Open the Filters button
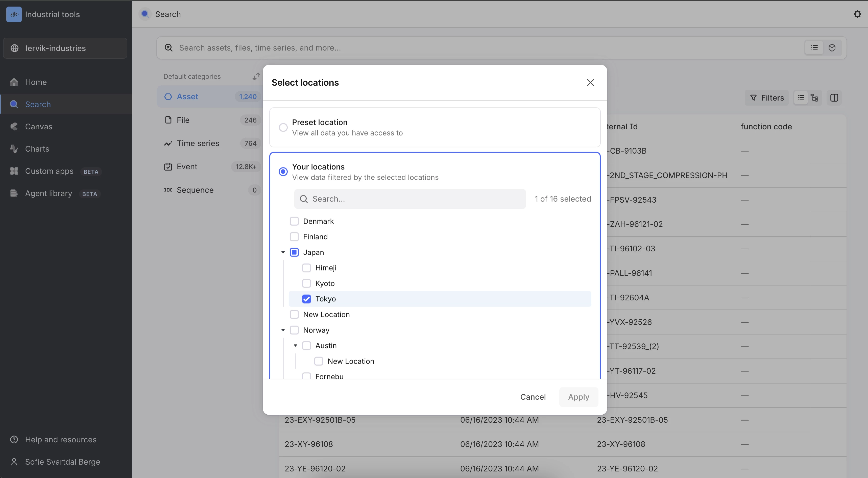868x478 pixels. coord(767,98)
